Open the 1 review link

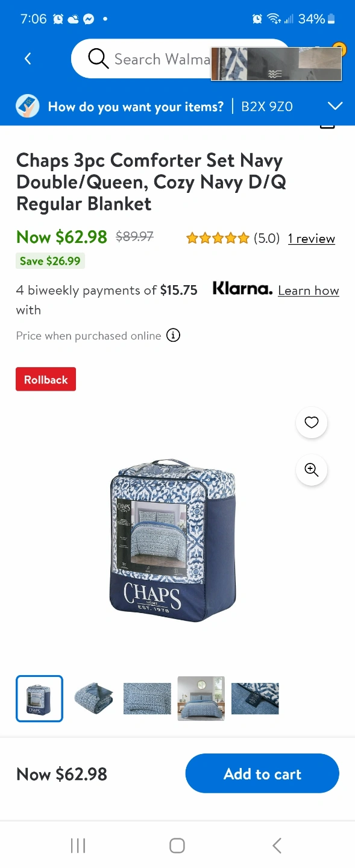[311, 239]
